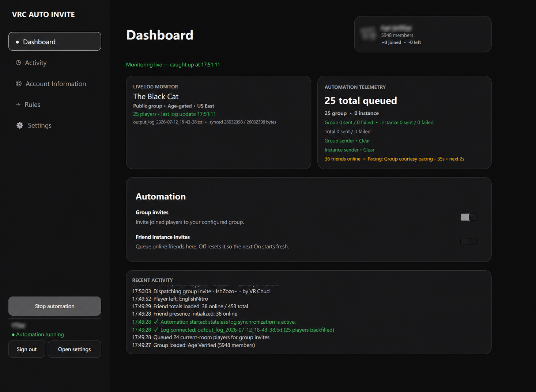This screenshot has width=536, height=392.
Task: Click the Activity clock icon
Action: pos(18,62)
